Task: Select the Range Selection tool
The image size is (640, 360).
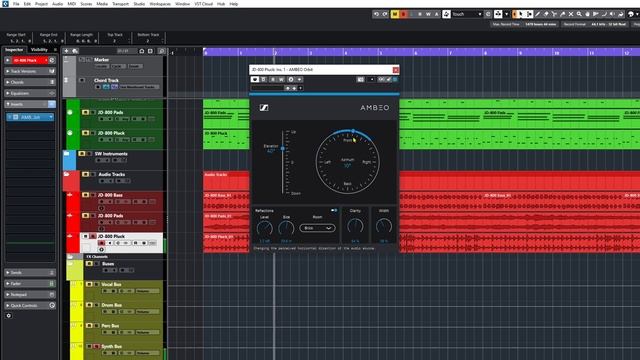Action: [529, 14]
